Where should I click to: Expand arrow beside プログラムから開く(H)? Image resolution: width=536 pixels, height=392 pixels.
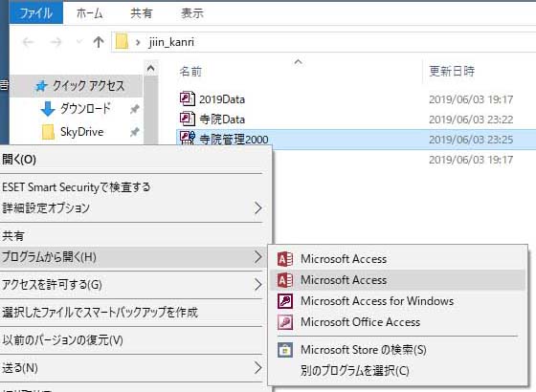[258, 257]
